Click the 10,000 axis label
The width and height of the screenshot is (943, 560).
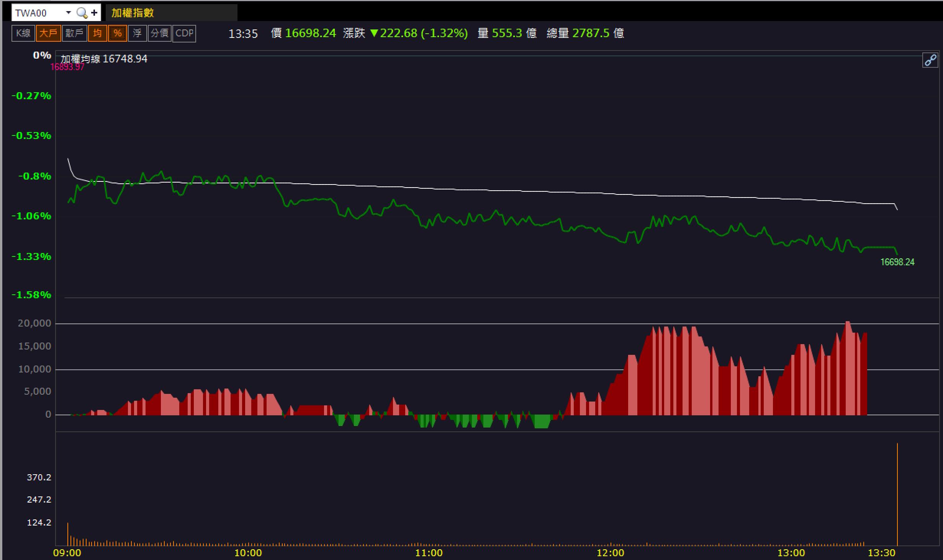point(34,369)
